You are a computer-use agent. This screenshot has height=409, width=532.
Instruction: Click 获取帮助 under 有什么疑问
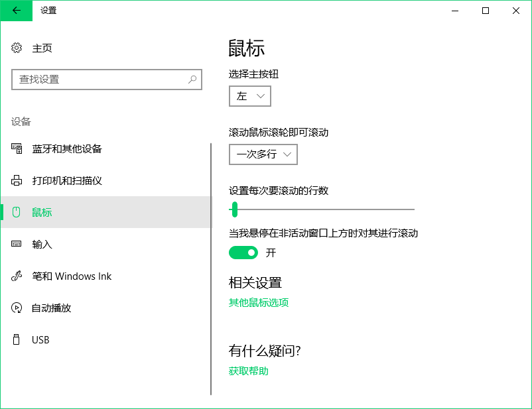pyautogui.click(x=247, y=371)
